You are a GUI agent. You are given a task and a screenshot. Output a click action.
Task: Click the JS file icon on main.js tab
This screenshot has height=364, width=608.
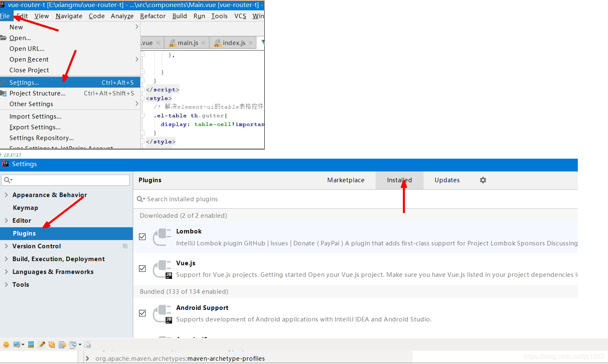point(172,43)
